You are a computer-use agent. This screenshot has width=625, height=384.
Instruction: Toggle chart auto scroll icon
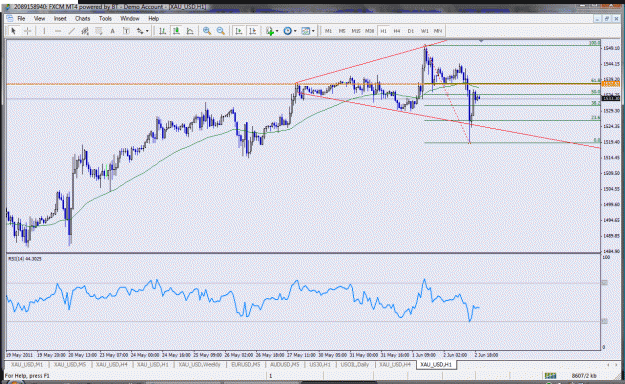[239, 31]
